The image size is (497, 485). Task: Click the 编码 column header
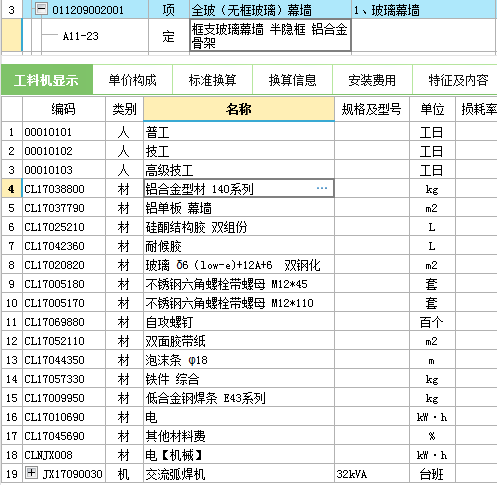point(64,109)
